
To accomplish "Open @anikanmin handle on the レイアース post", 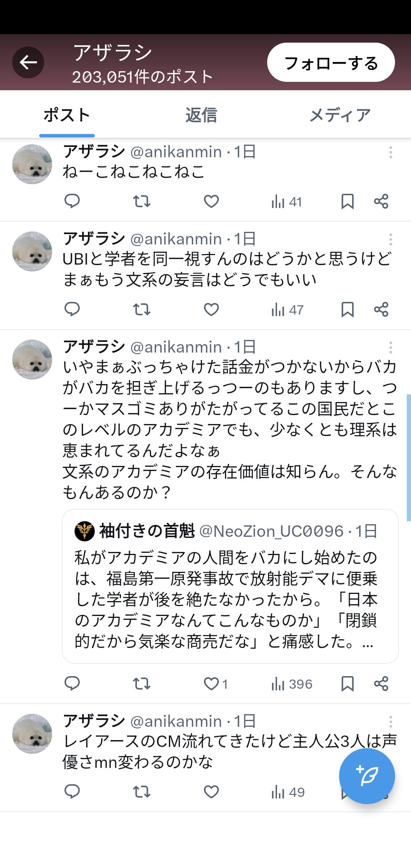I will tap(176, 721).
